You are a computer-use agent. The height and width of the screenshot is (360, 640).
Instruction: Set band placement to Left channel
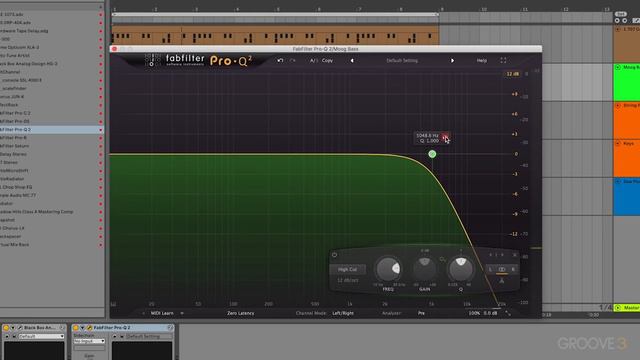pyautogui.click(x=491, y=269)
